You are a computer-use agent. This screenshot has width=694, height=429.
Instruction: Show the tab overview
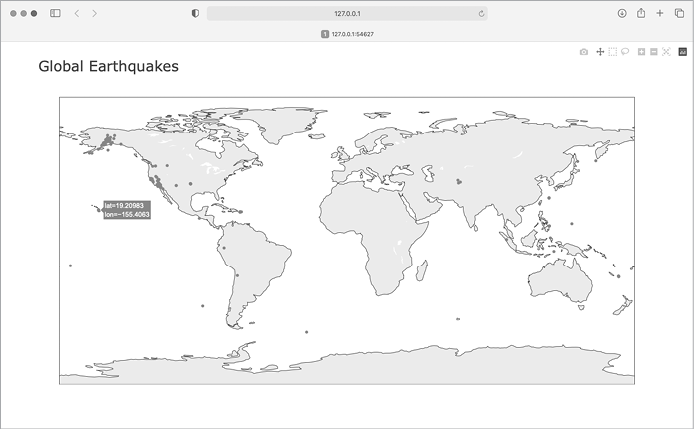pos(678,13)
